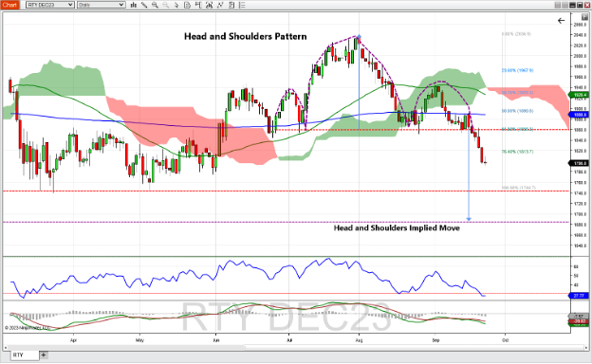
Task: Close the chart window with red X
Action: coord(587,5)
